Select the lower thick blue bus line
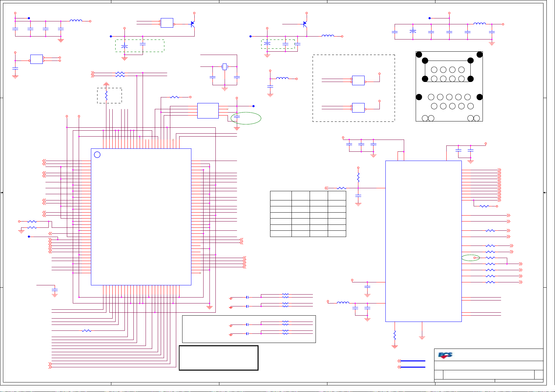 [413, 367]
